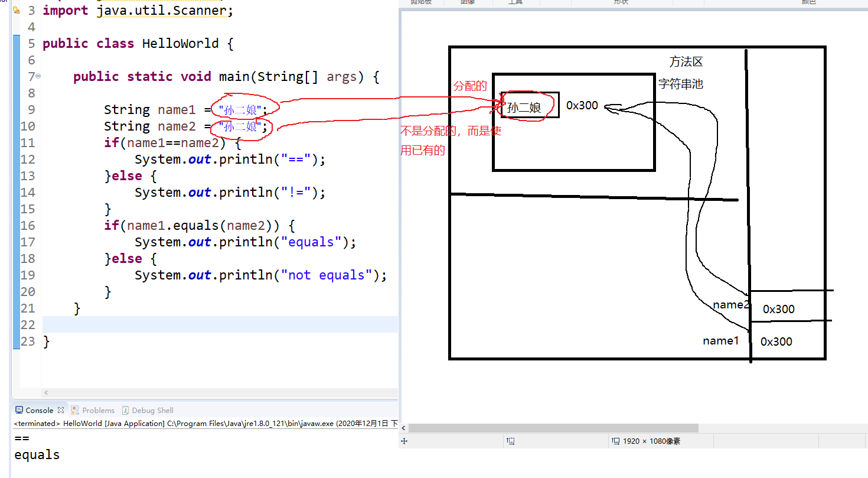Collapse the main method at line 7
Screen dimensions: 868x478
[x=38, y=76]
